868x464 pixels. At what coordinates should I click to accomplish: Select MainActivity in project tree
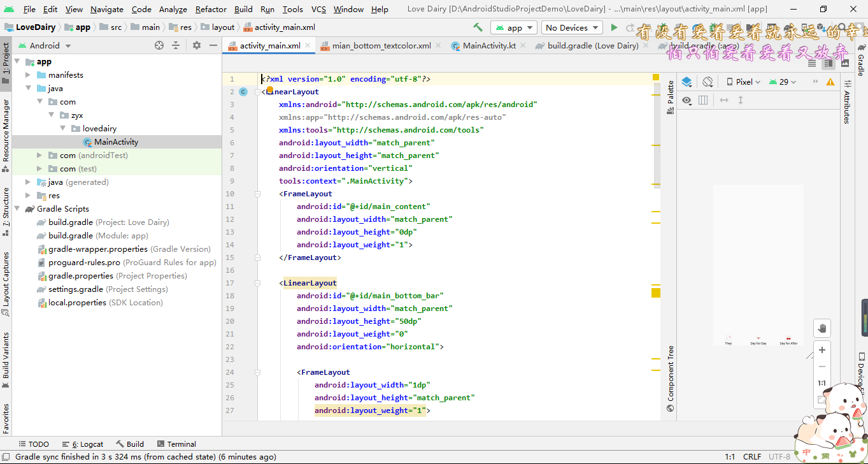click(x=116, y=142)
